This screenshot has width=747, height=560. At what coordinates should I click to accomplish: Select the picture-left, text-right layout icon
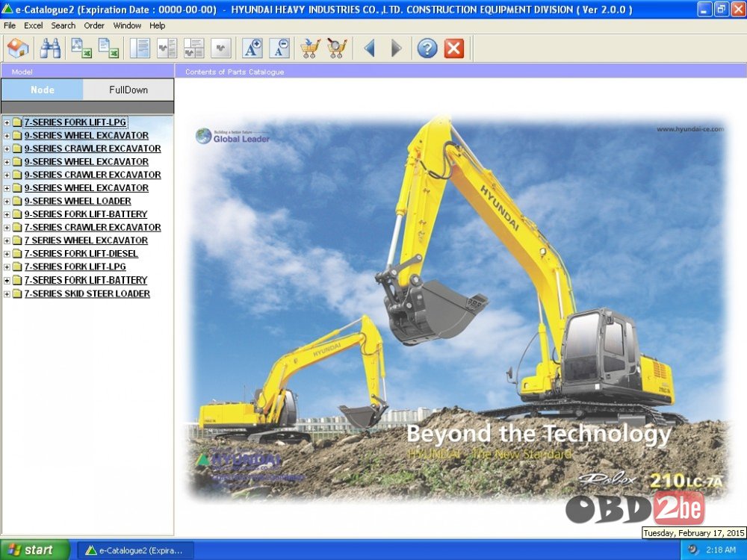click(x=167, y=48)
